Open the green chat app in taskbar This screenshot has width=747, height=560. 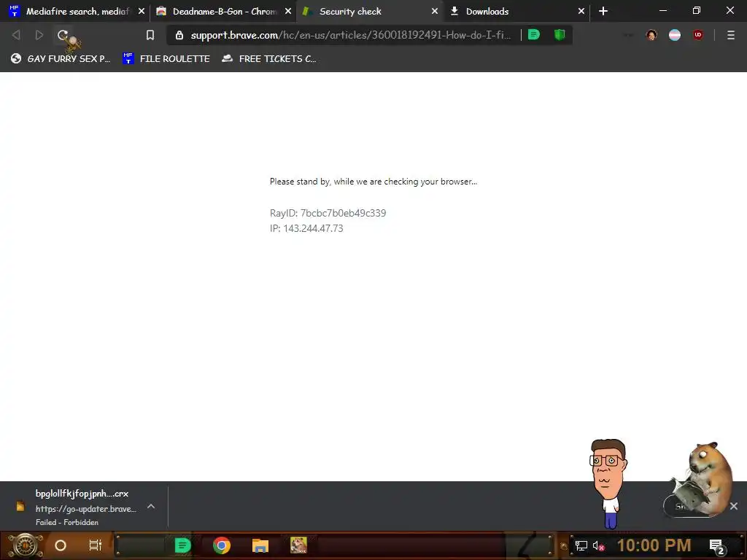(182, 545)
